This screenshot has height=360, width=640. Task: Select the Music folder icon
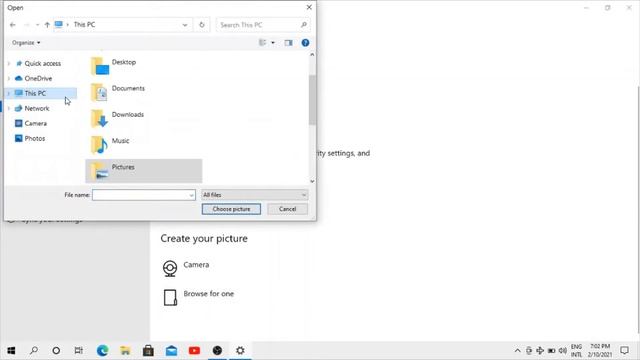[x=100, y=144]
